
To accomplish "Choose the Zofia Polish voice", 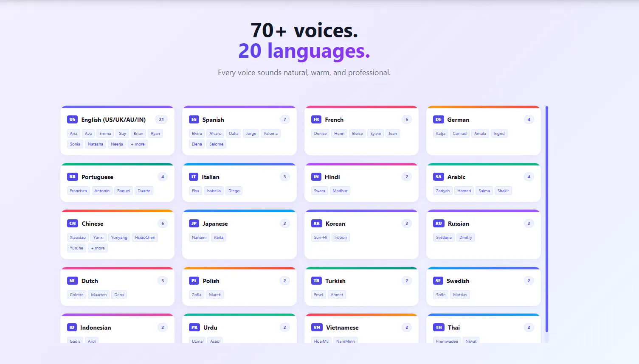I will click(x=197, y=295).
